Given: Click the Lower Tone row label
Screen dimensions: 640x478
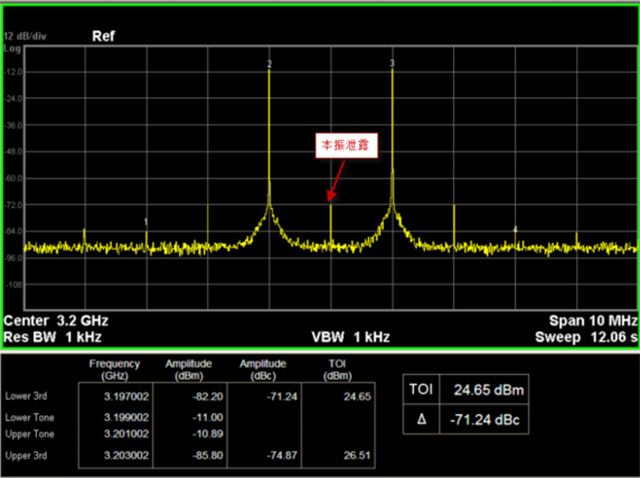Looking at the screenshot, I should click(x=29, y=418).
